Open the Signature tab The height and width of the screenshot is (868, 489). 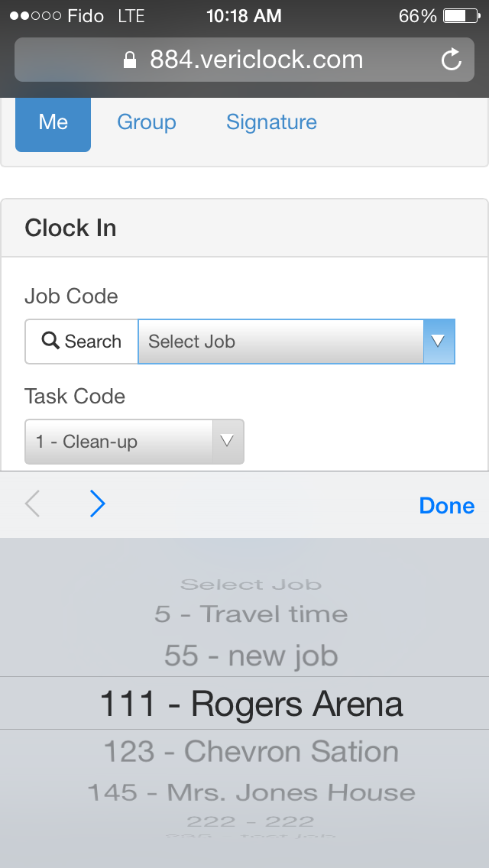[x=271, y=122]
